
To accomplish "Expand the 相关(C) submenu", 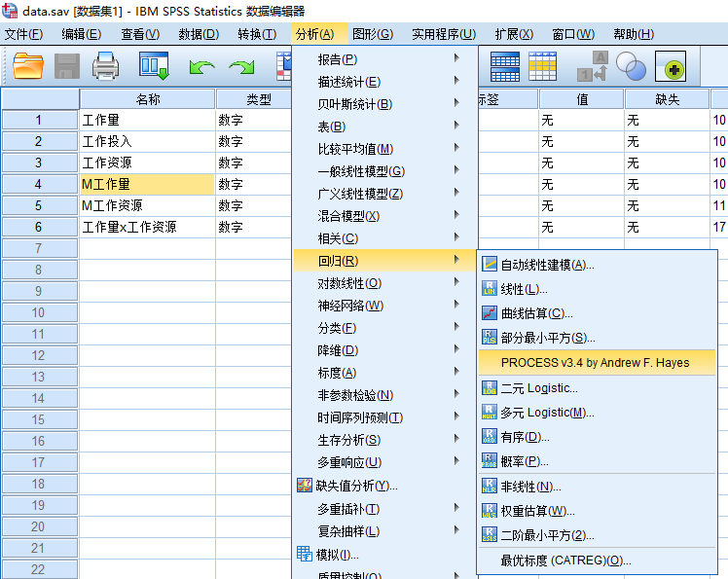I will (385, 238).
